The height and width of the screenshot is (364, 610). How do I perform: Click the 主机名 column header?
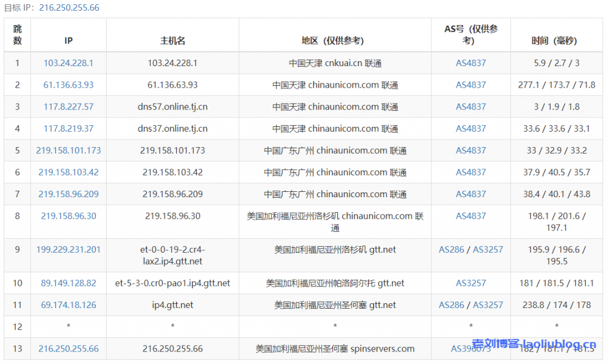173,41
